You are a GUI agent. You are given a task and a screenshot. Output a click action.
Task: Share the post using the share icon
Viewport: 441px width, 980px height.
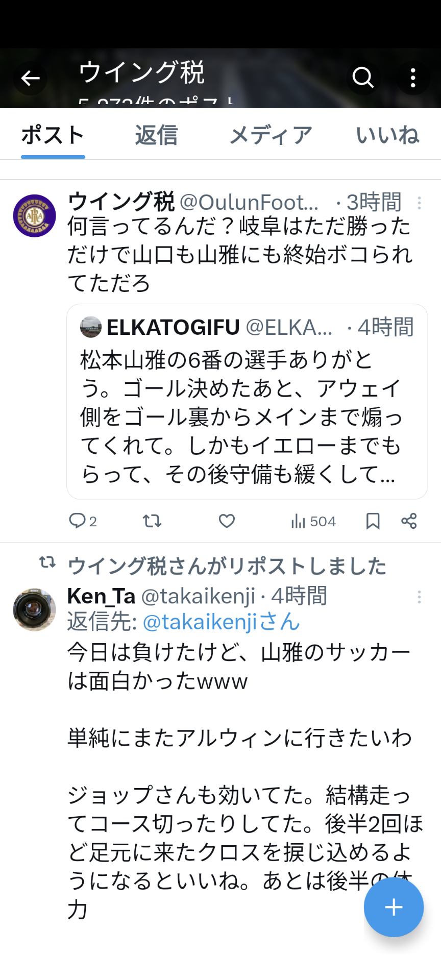tap(409, 521)
